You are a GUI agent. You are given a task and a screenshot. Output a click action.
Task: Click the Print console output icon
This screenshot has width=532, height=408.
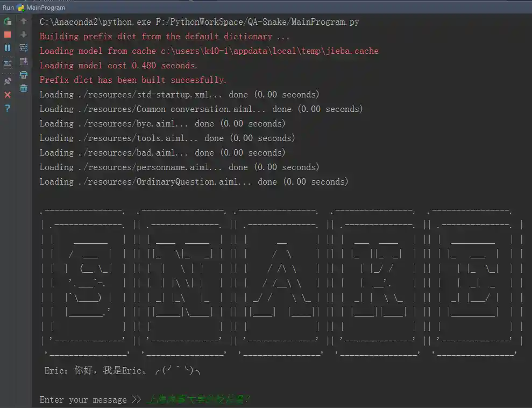(x=24, y=75)
